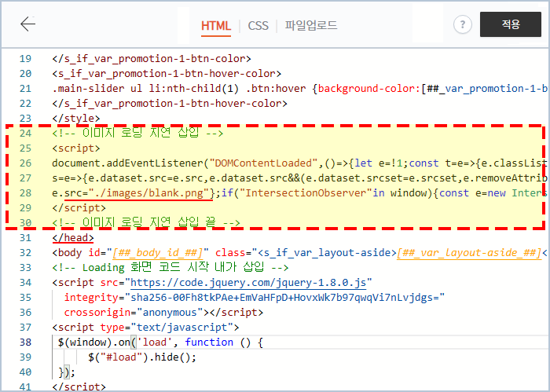Click the 'Loading 화면 코드 시작 내가 삽입' comment

click(170, 268)
